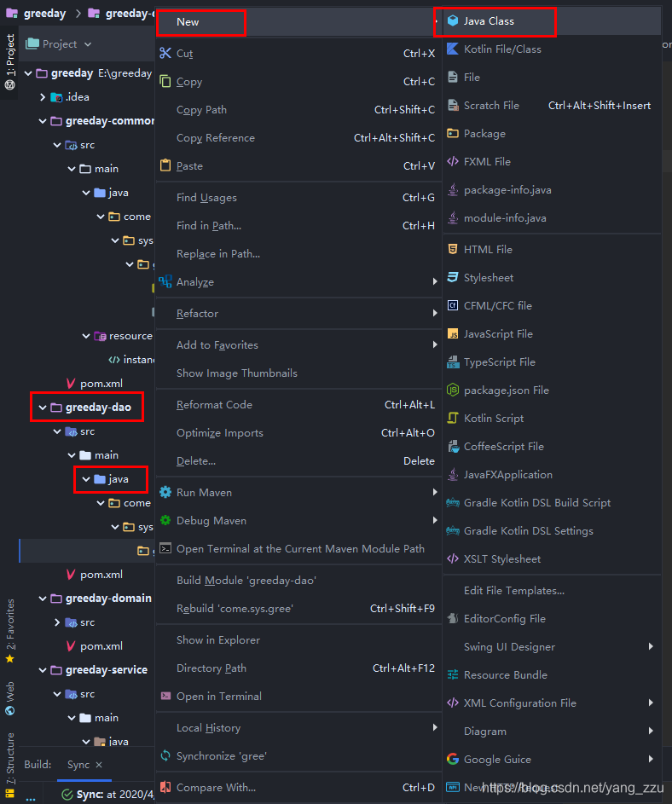Click the Kotlin Script icon
The width and height of the screenshot is (672, 804).
pyautogui.click(x=453, y=419)
